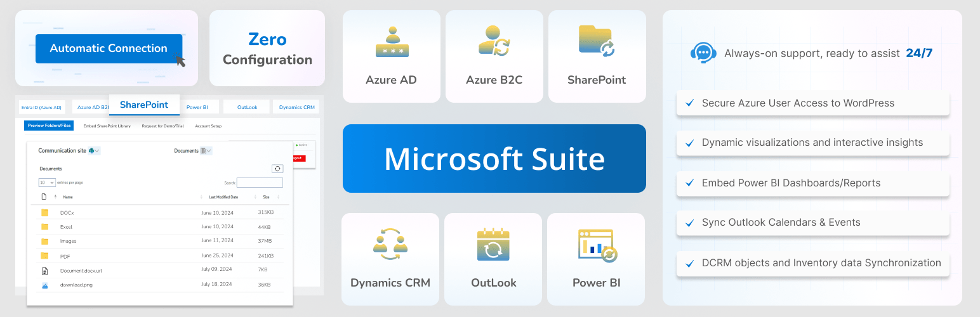This screenshot has width=980, height=317.
Task: Select the highlighted SharePoint tab
Action: (144, 105)
